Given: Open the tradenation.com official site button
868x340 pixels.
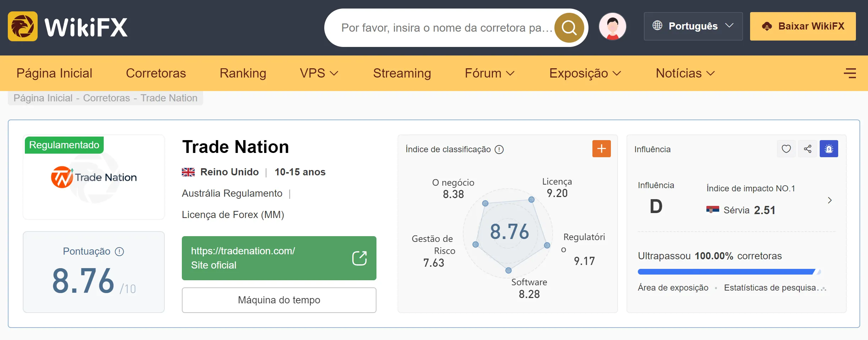Looking at the screenshot, I should [x=279, y=258].
